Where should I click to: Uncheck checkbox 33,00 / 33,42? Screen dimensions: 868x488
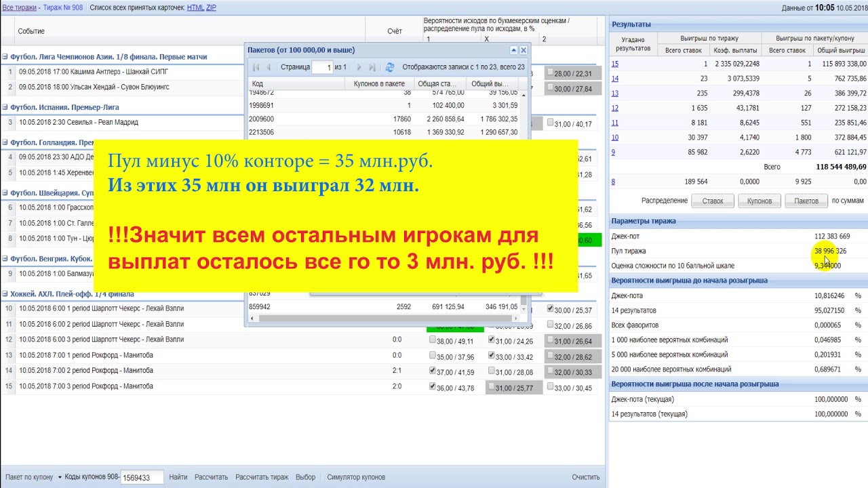(x=492, y=356)
